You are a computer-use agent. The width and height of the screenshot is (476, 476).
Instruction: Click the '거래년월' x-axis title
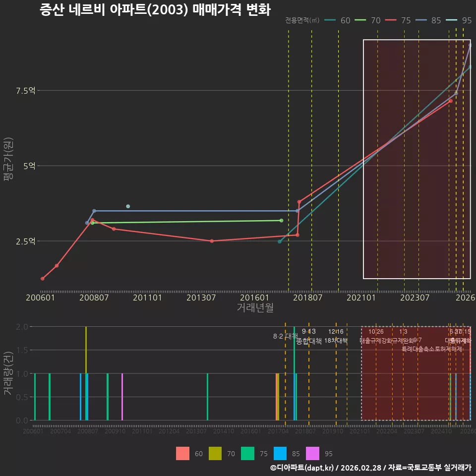tap(255, 307)
